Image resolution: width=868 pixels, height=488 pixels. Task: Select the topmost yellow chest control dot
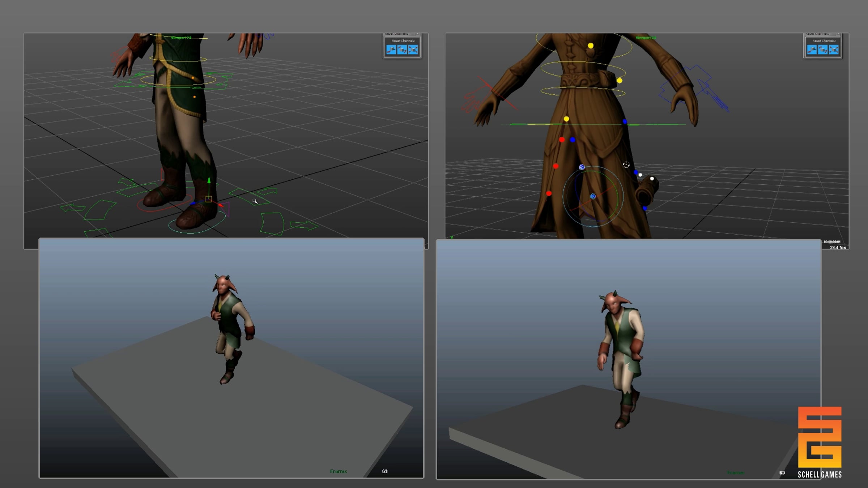pos(591,46)
